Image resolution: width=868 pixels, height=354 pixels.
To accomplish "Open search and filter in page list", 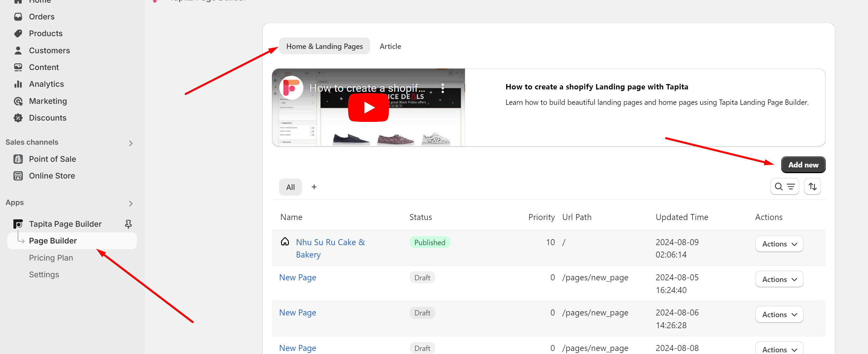I will coord(785,187).
